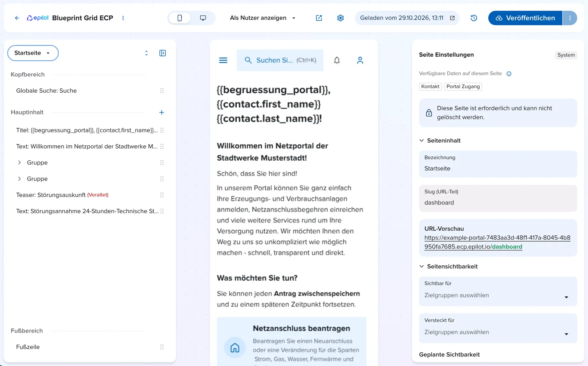Click the System badge
The width and height of the screenshot is (588, 366).
(x=566, y=55)
